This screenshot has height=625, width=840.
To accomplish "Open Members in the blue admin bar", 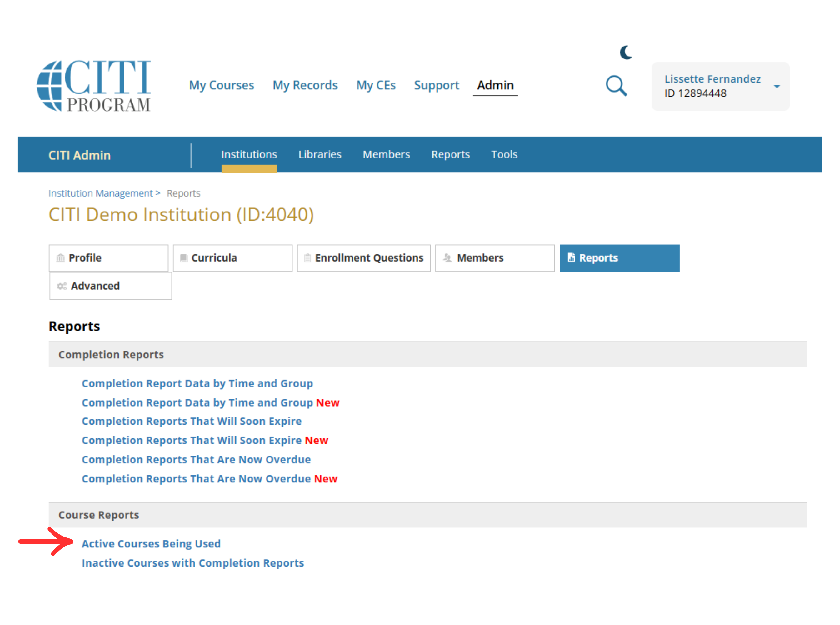I will pyautogui.click(x=386, y=154).
